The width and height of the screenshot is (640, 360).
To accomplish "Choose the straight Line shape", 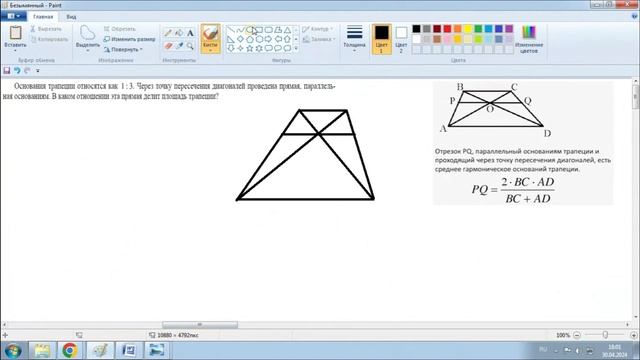I will point(231,30).
